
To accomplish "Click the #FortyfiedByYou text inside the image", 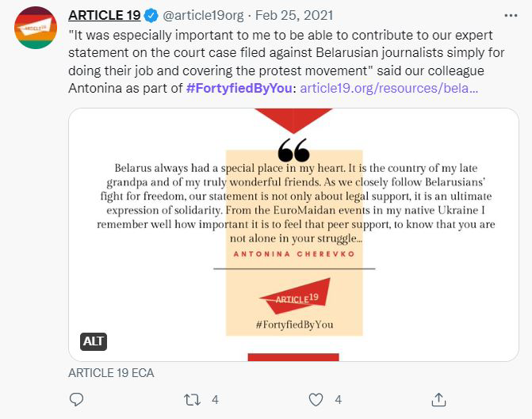I will (294, 325).
